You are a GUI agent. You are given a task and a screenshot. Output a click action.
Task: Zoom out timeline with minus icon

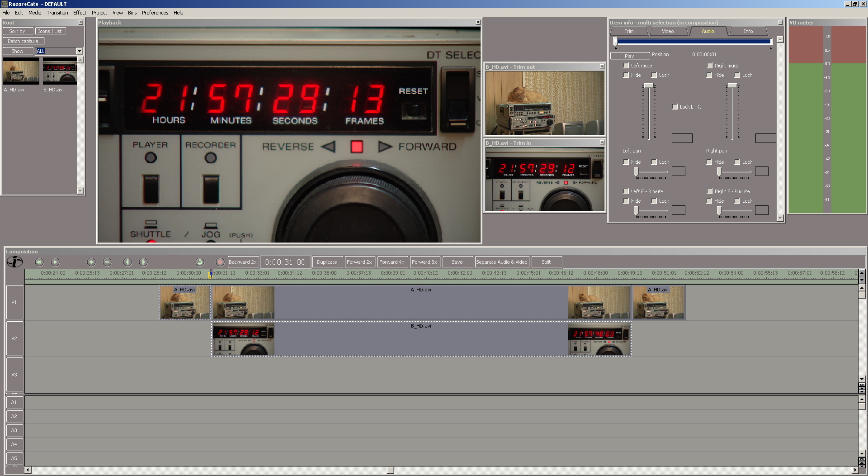107,262
